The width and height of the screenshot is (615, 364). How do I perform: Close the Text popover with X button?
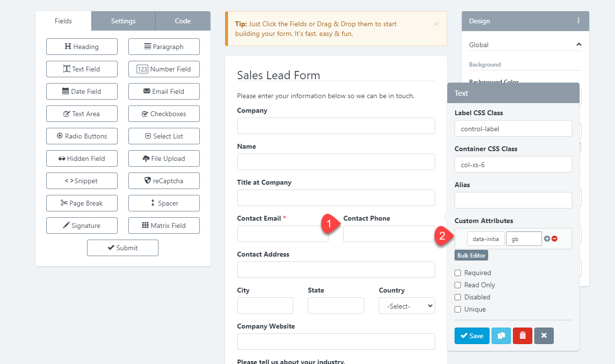pyautogui.click(x=544, y=336)
